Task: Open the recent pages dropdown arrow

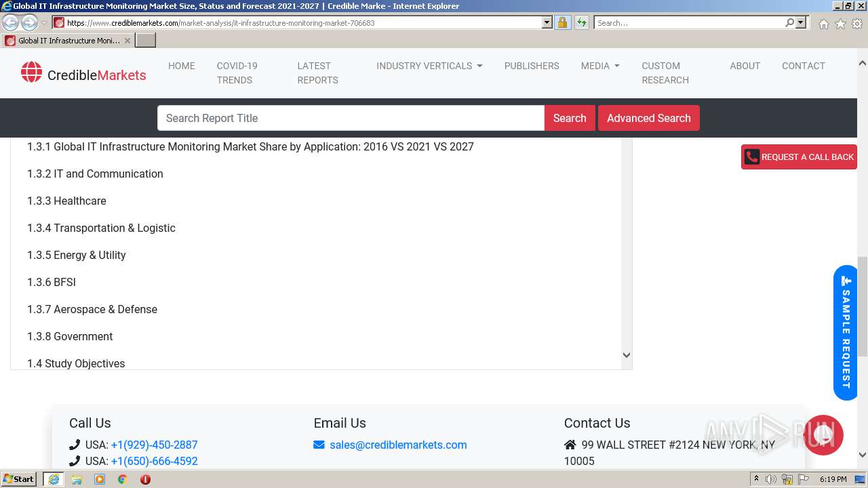Action: [44, 23]
